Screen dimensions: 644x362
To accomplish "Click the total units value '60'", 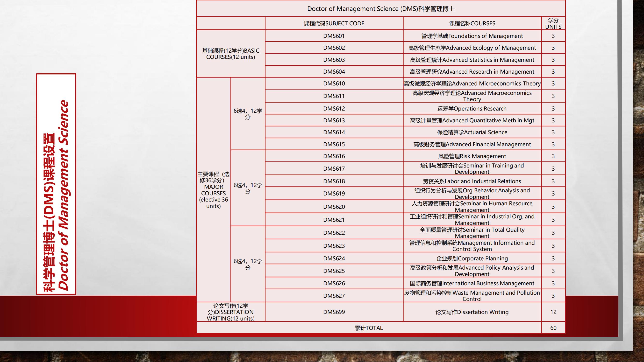I will coord(553,328).
